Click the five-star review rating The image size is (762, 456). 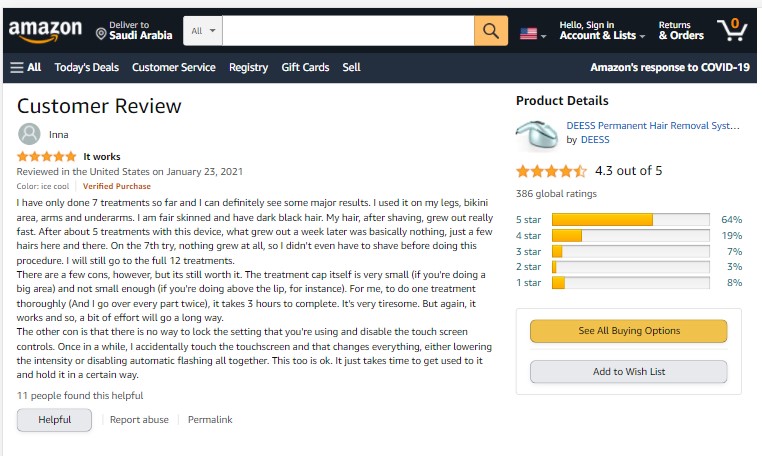[46, 157]
